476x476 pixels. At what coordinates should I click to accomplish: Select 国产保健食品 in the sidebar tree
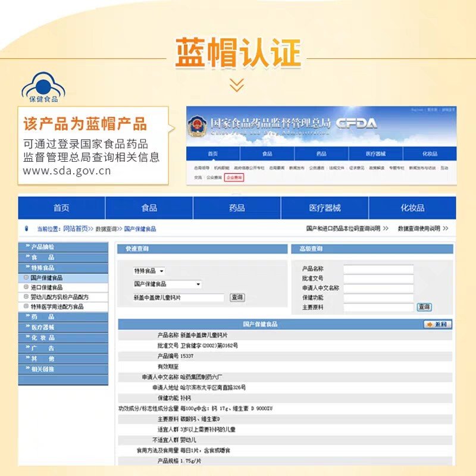pos(46,278)
